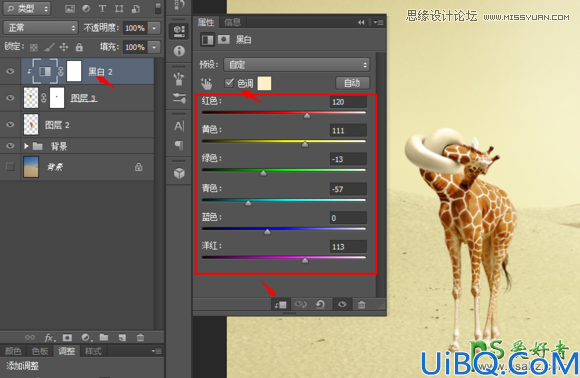Screen dimensions: 580x378
Task: Lock transparent pixels icon
Action: 34,47
